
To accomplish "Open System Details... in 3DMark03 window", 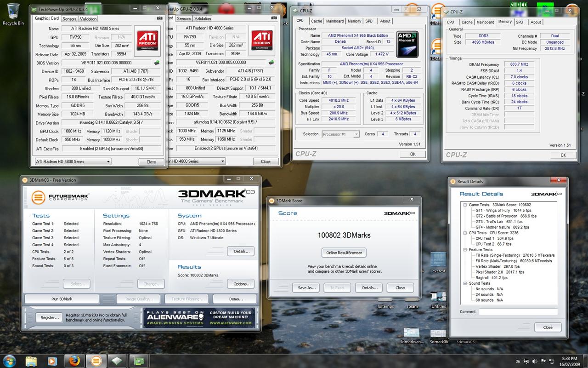I will [241, 251].
